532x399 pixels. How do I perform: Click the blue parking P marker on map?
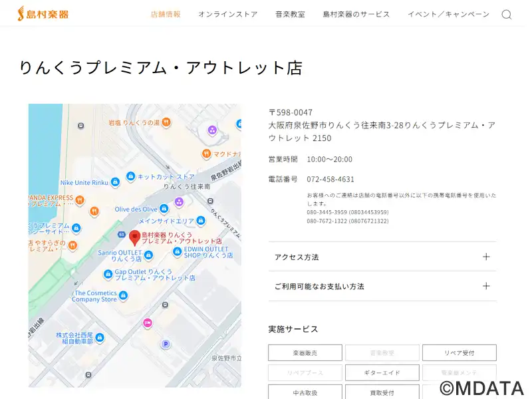pos(166,344)
